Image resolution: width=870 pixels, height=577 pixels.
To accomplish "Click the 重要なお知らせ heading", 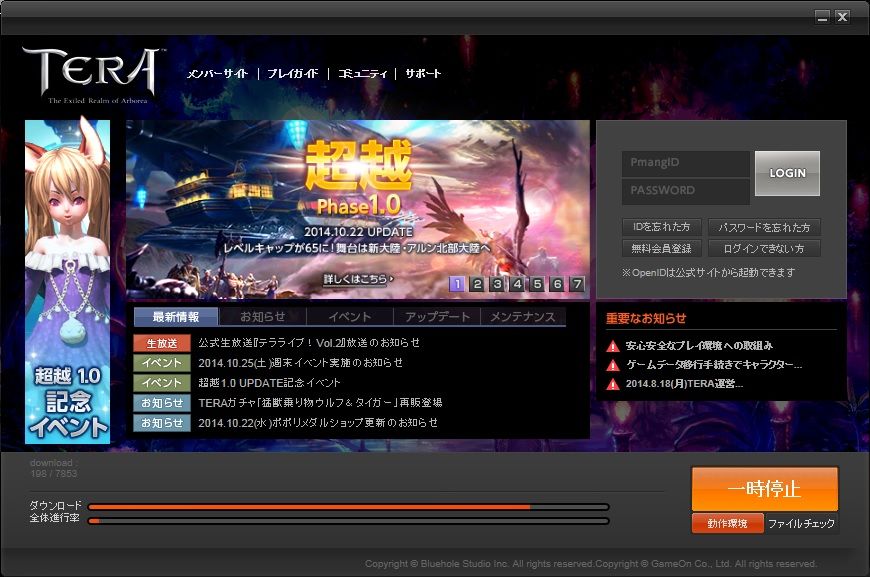I will [x=646, y=318].
